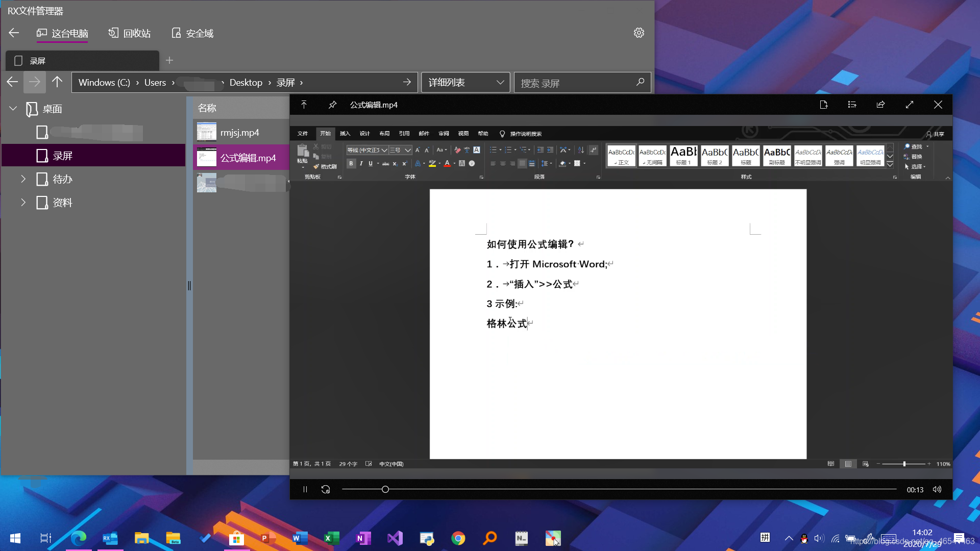The width and height of the screenshot is (980, 551).
Task: Switch to 安全域 tab
Action: coord(192,33)
